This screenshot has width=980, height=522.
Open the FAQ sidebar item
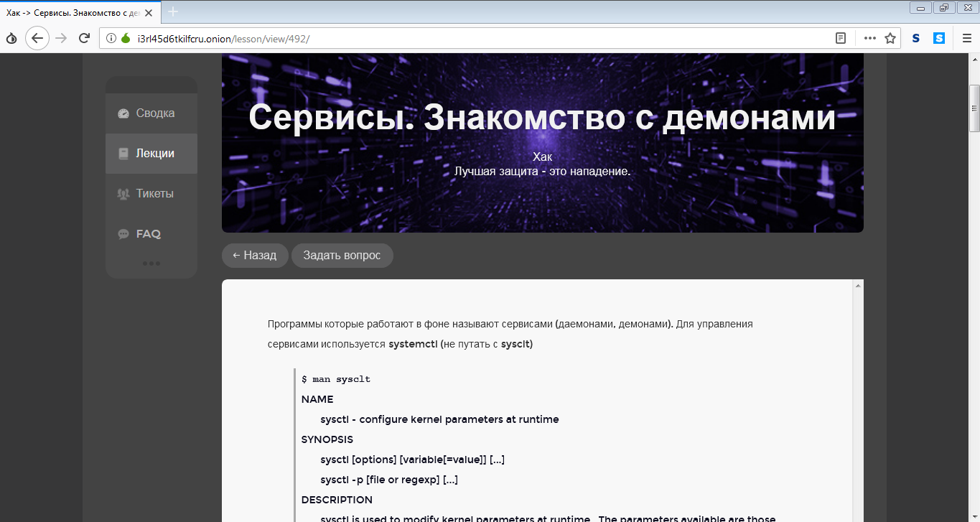click(x=151, y=234)
